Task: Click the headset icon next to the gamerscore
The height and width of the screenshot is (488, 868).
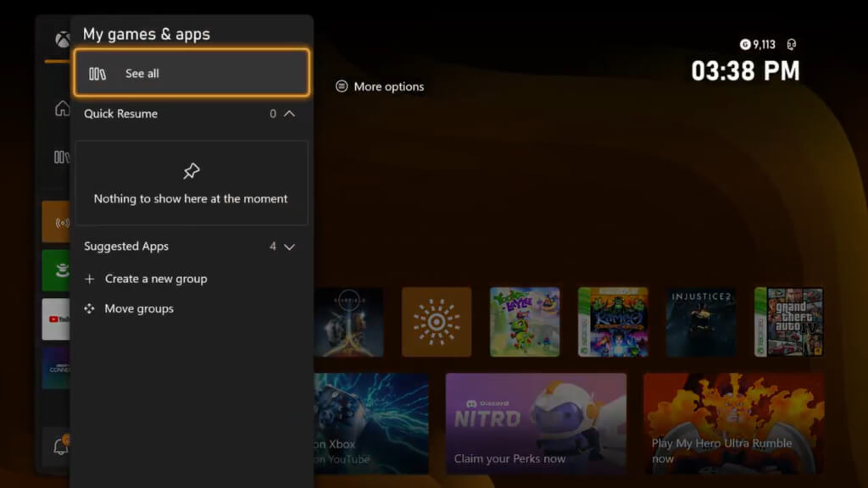Action: click(x=792, y=45)
